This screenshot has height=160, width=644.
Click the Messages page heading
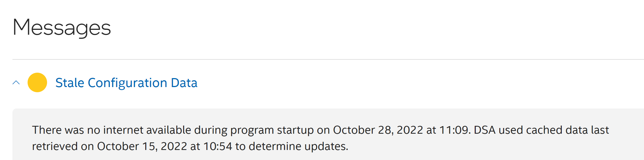tap(62, 28)
